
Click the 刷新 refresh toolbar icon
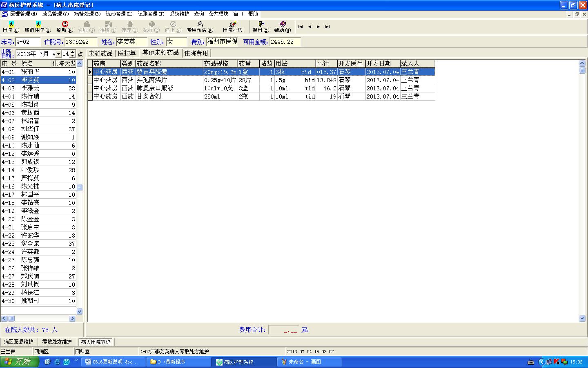pos(65,27)
